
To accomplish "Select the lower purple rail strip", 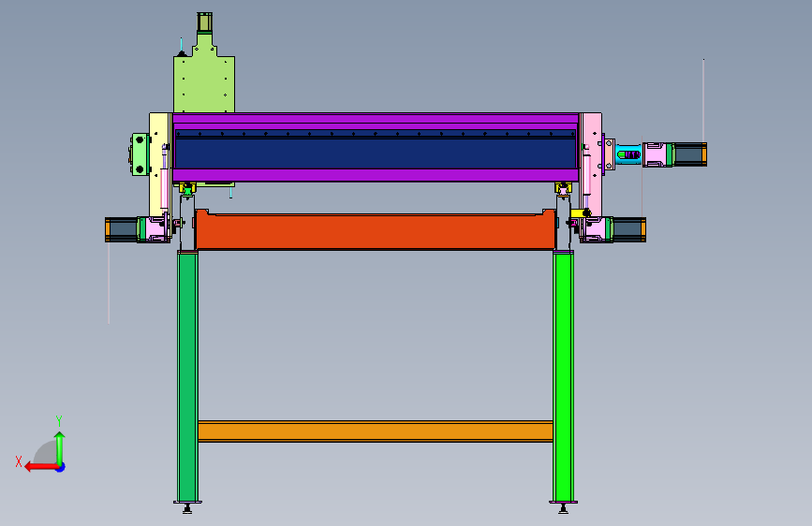I will click(376, 175).
